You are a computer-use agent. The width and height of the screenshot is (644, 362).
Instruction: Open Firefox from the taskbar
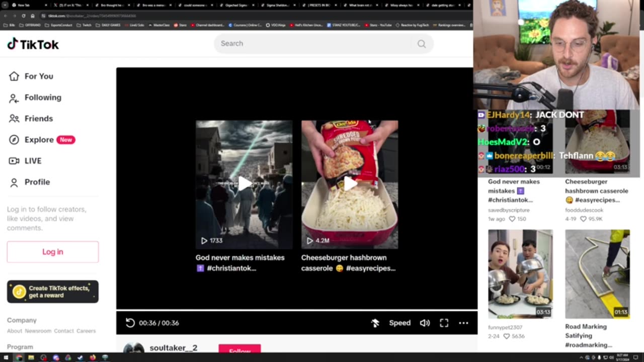(93, 357)
